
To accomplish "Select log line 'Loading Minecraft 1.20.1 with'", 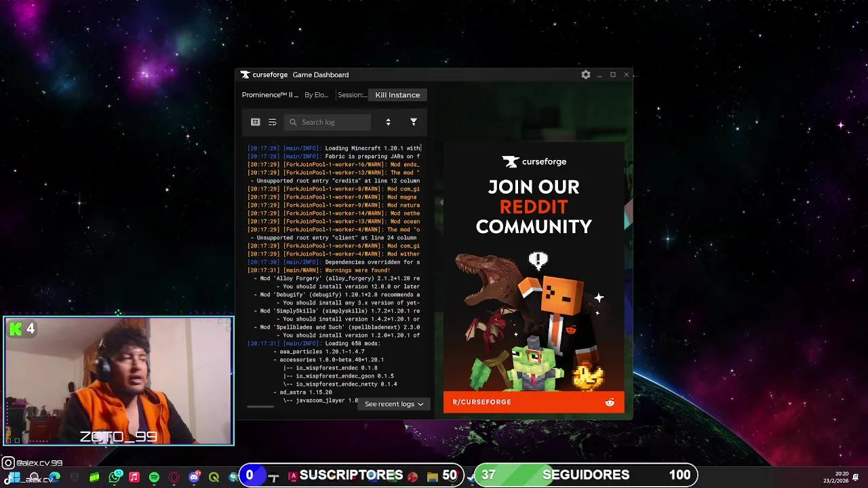I will tap(334, 148).
